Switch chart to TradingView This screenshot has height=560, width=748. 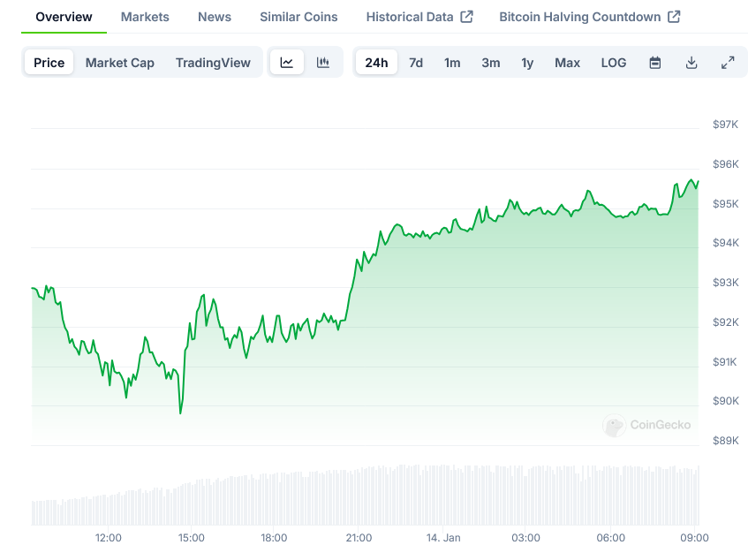coord(213,63)
